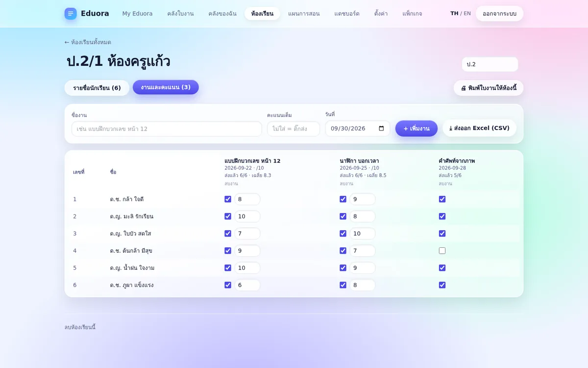Image resolution: width=588 pixels, height=368 pixels.
Task: Select the ห้องเรียน nav item
Action: (262, 14)
